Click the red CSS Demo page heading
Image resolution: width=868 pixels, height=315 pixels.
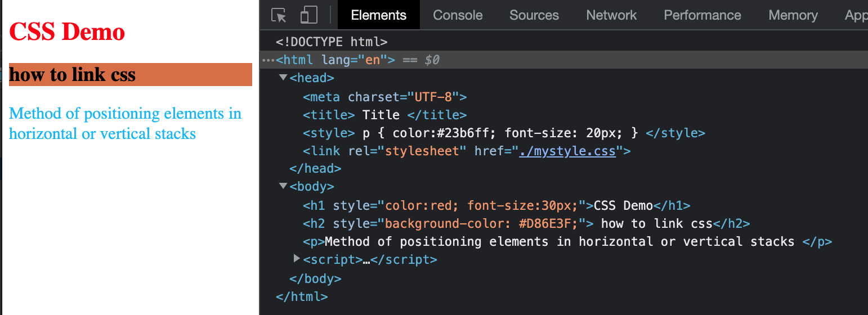point(67,31)
